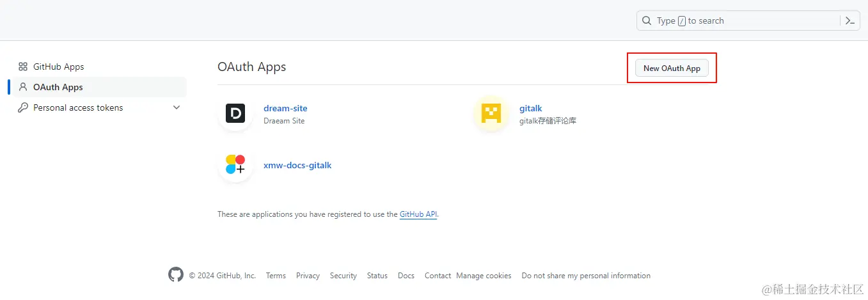This screenshot has width=868, height=300.
Task: Expand Personal access tokens chevron
Action: tap(177, 107)
